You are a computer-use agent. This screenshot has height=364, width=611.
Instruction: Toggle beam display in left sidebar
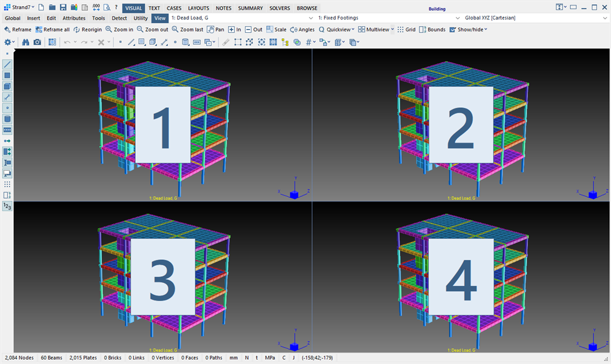pos(7,65)
